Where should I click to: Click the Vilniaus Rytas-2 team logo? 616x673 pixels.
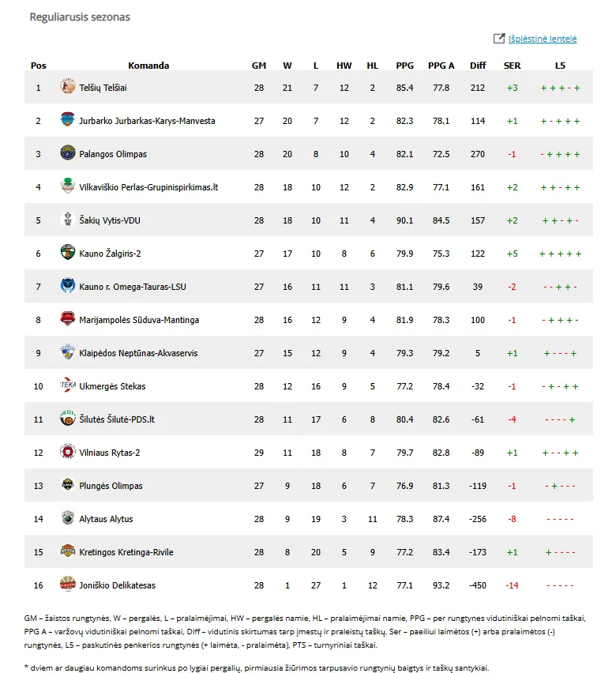[68, 453]
